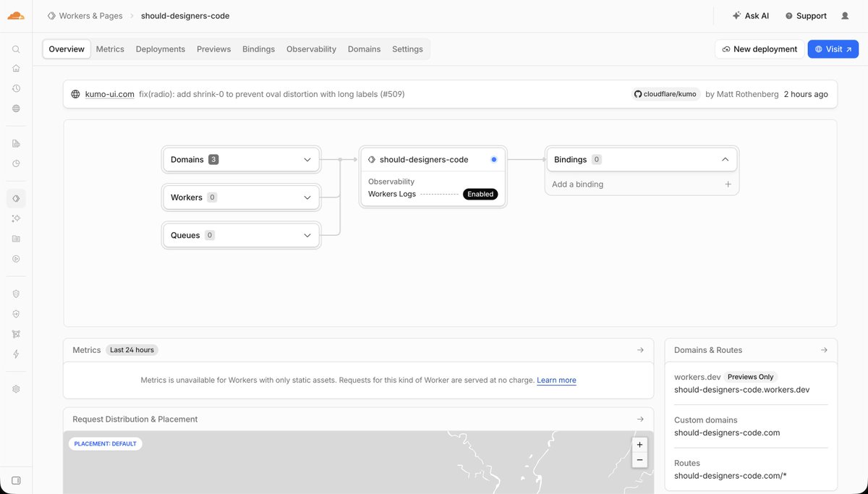Click the Learn more link
Viewport: 868px width, 494px height.
556,380
